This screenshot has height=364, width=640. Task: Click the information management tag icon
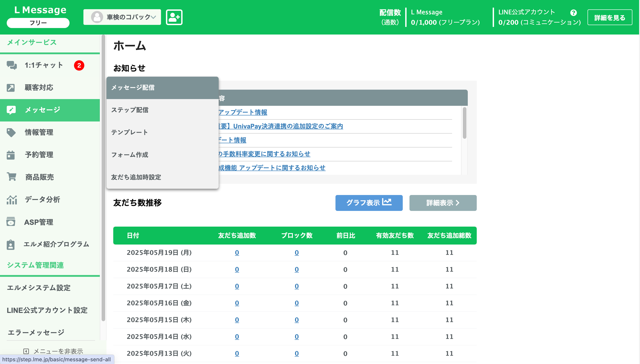[11, 132]
